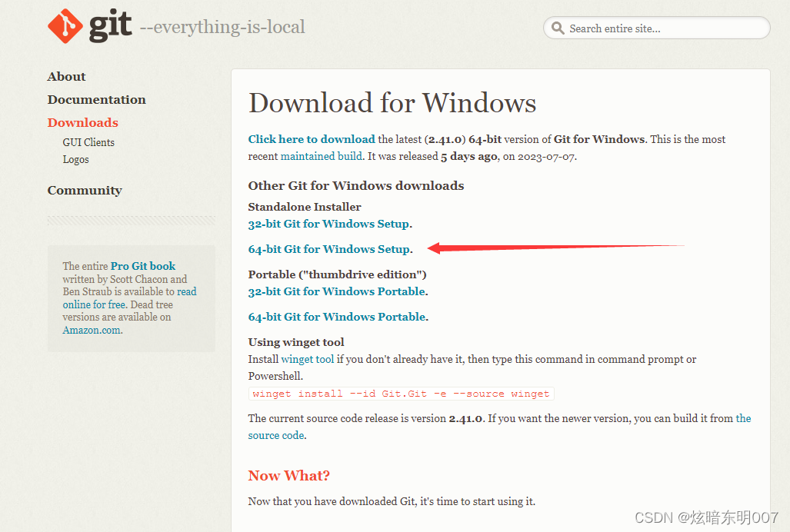Screen dimensions: 790x532
Task: Open 'the source code' link
Action: click(499, 427)
